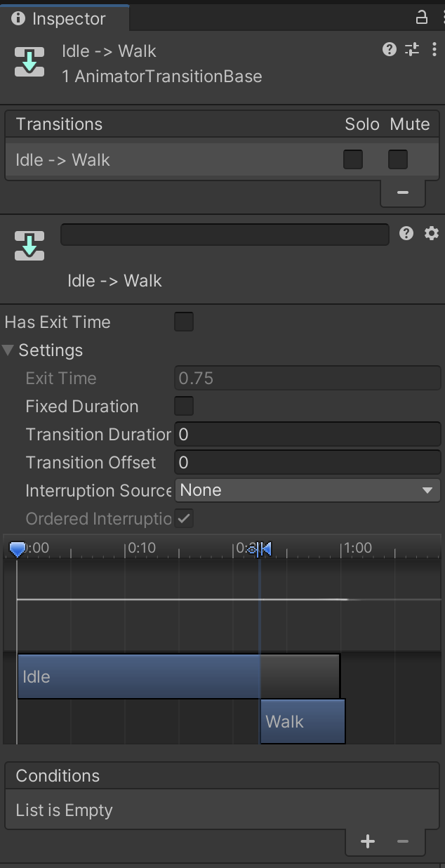Viewport: 445px width, 868px height.
Task: Open the Inspector tab's three-dot options menu
Action: pos(437,18)
